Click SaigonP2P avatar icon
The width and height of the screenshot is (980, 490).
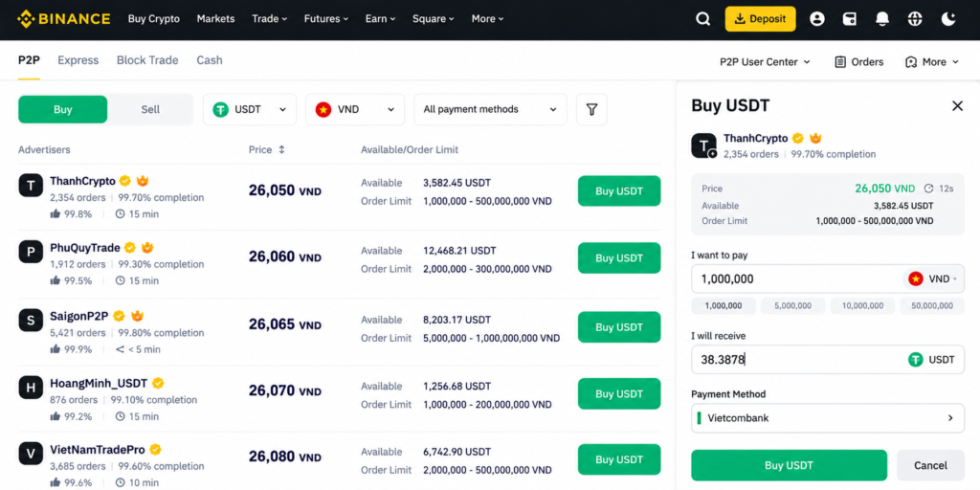[x=31, y=320]
